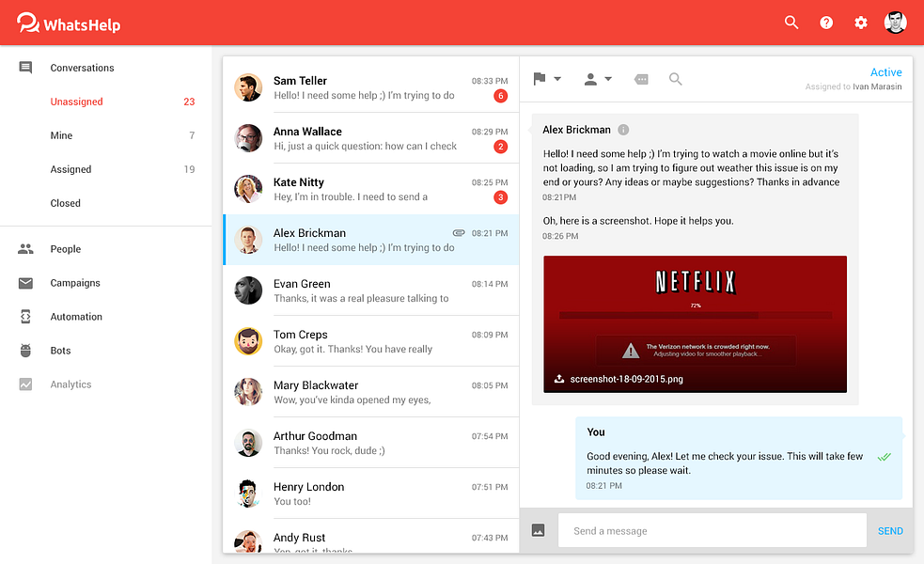
Task: Click the attach image icon
Action: click(538, 530)
